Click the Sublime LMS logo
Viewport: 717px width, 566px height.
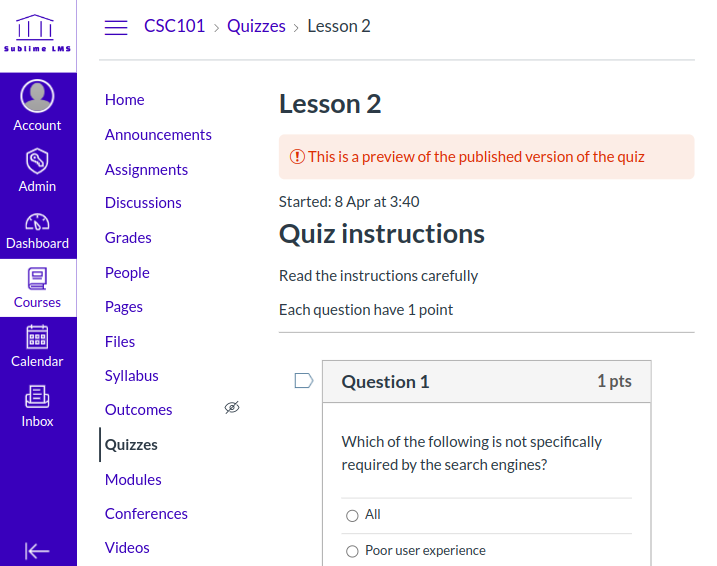[37, 36]
